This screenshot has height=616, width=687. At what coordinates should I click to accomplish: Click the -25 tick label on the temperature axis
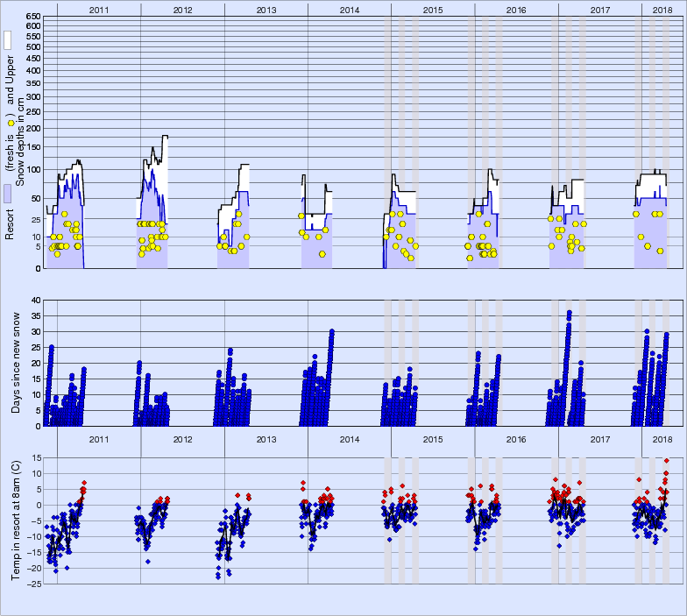(x=32, y=584)
